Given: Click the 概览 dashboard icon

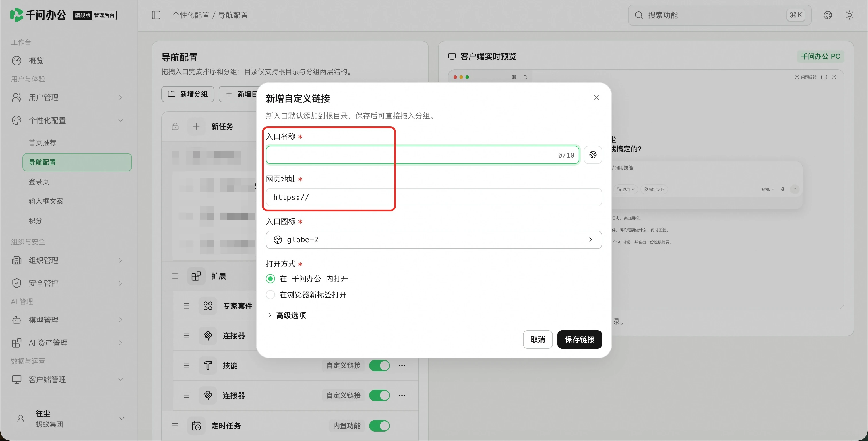Looking at the screenshot, I should (x=17, y=61).
